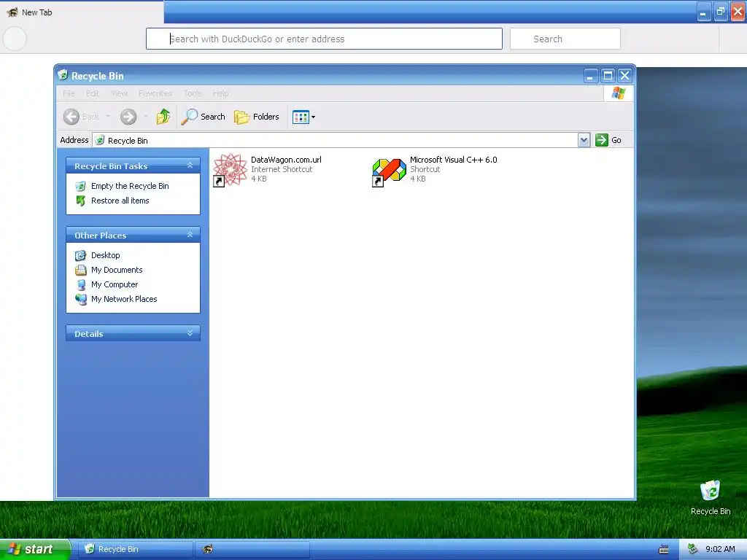The width and height of the screenshot is (747, 560).
Task: Click the Recycle Bin address field
Action: pyautogui.click(x=335, y=141)
